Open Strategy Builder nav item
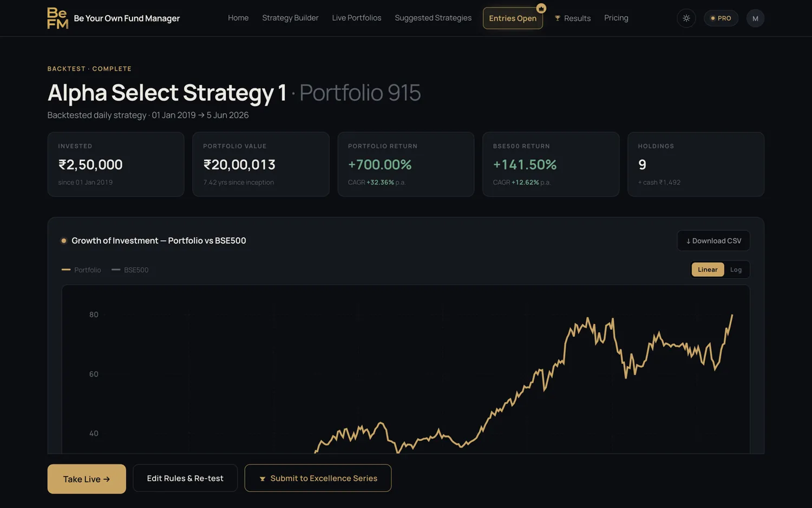Screen dimensions: 812x508 (290, 18)
